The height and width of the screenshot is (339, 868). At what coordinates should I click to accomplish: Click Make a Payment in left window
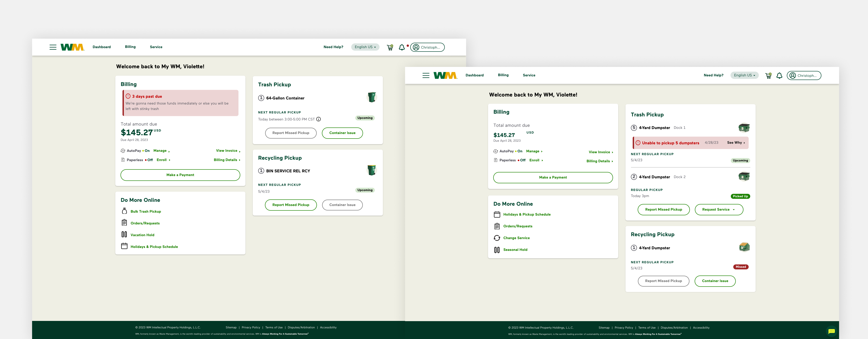tap(180, 175)
